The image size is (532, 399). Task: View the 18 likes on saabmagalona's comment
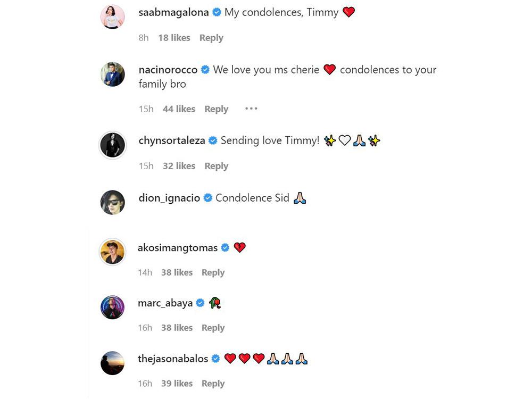174,38
